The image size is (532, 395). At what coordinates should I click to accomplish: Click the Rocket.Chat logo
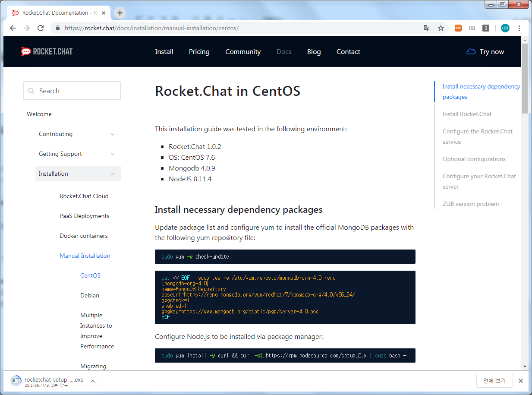pos(47,51)
